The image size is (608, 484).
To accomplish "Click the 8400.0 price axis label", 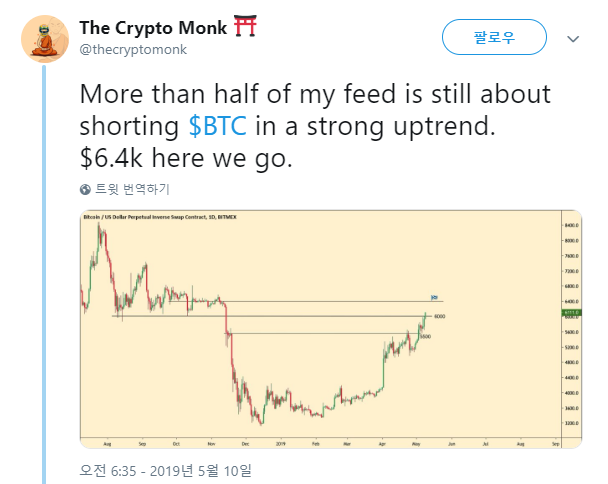I will [571, 225].
